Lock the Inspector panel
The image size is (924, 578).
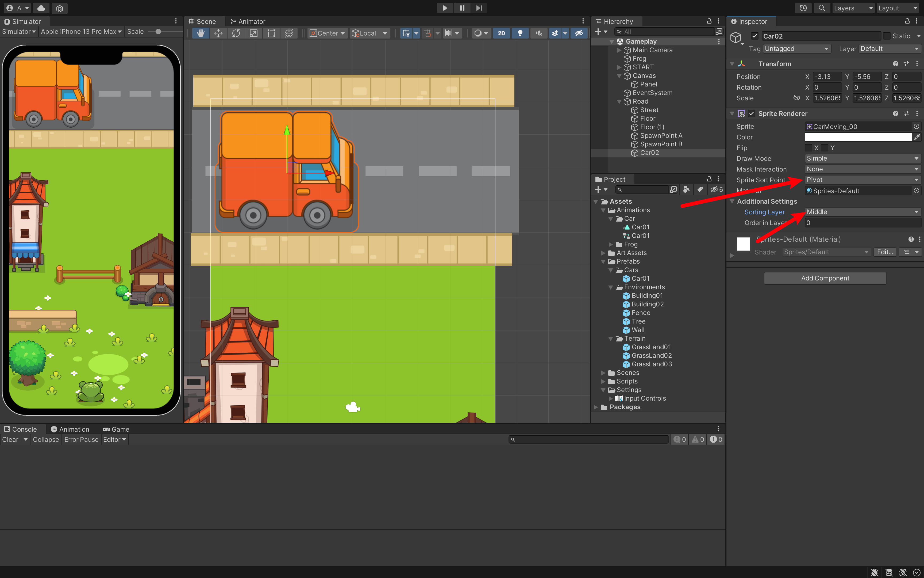[907, 21]
